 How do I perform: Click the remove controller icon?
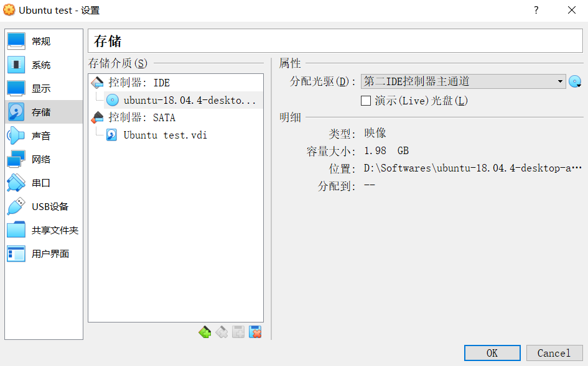222,332
